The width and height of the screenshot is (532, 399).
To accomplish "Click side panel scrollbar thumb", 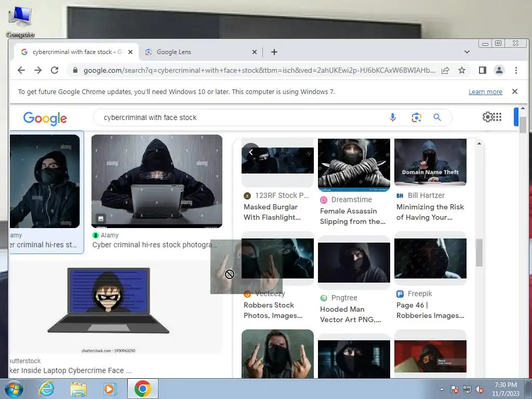I will click(x=479, y=252).
